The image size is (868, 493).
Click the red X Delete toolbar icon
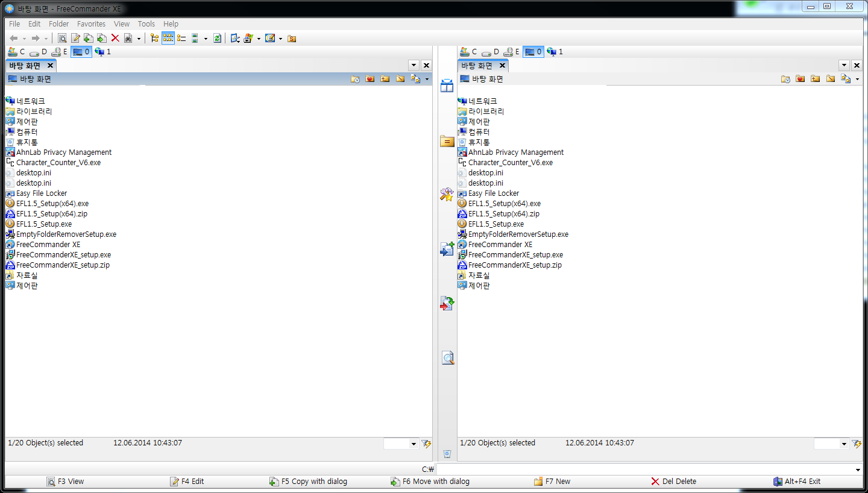point(115,38)
